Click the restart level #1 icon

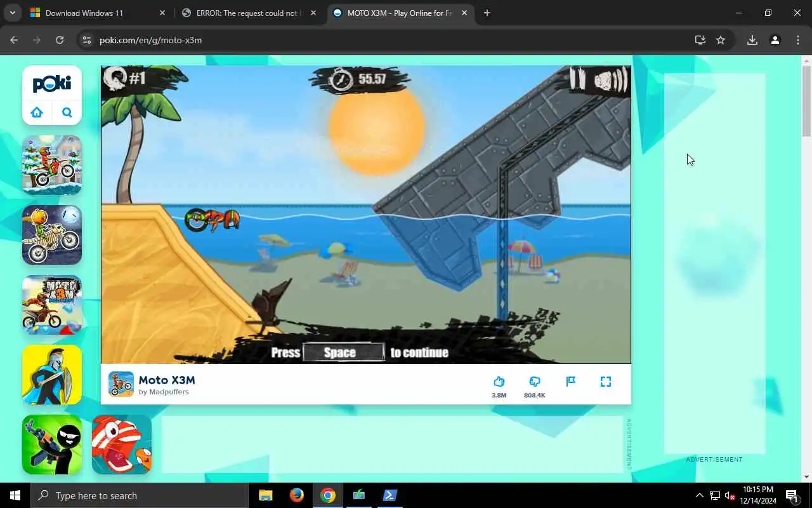[115, 77]
